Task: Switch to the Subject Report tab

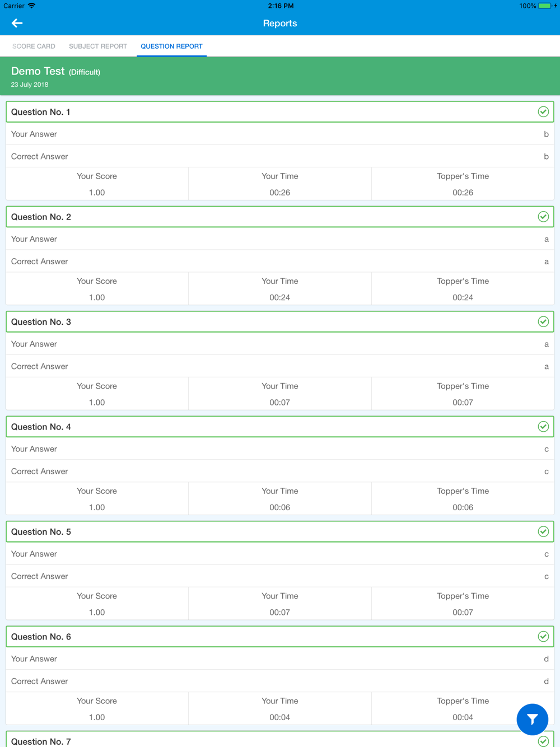Action: coord(98,46)
